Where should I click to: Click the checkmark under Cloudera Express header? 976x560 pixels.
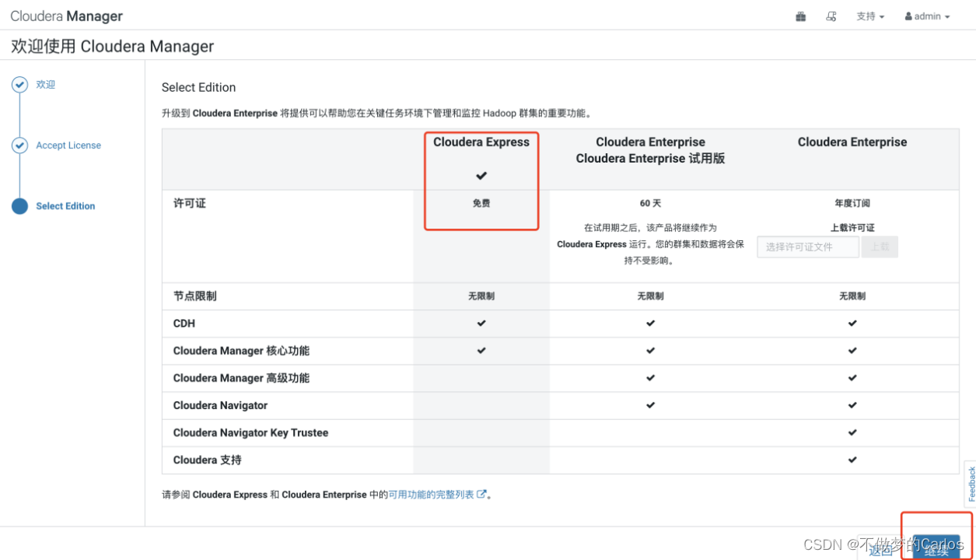click(481, 175)
